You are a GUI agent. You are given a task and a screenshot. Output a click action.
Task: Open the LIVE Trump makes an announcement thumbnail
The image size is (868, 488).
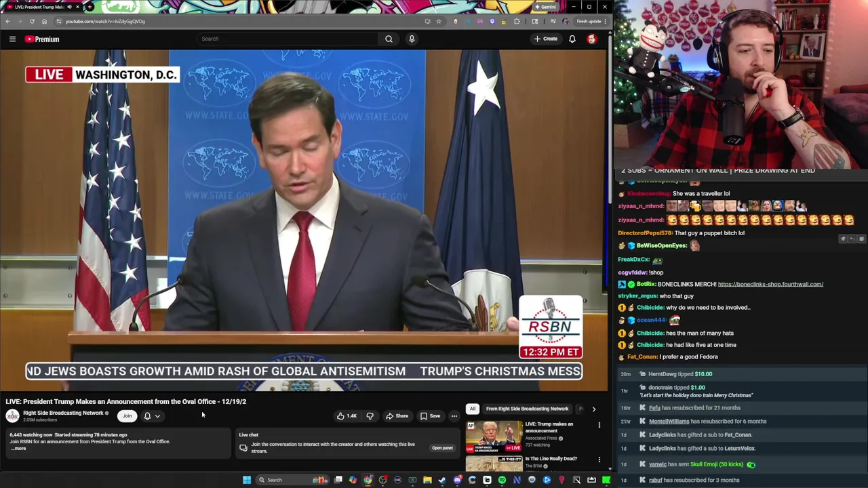pyautogui.click(x=494, y=436)
